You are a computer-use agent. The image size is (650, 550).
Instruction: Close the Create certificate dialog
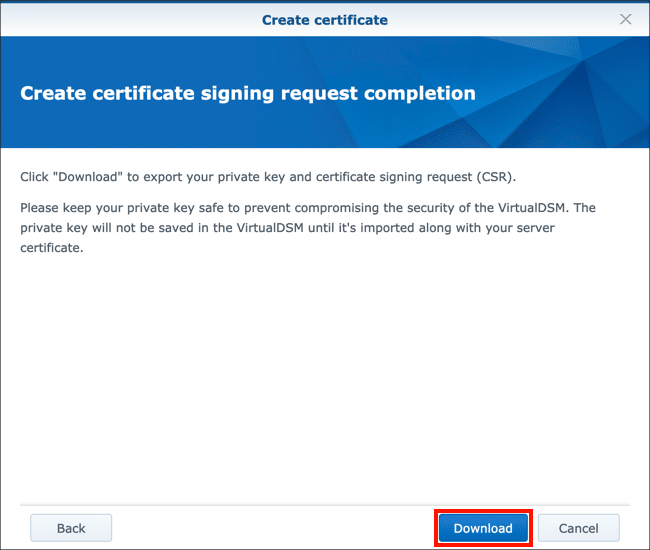click(626, 19)
